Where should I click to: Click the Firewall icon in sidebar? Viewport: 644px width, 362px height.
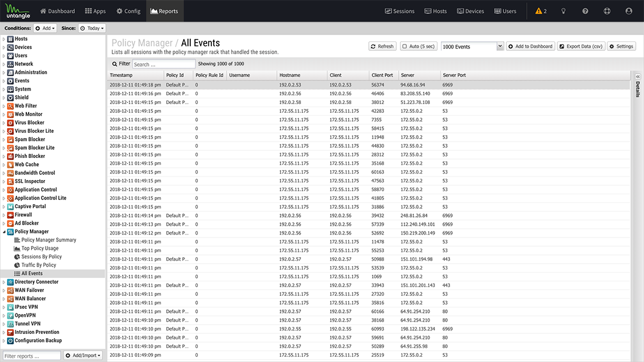pos(11,215)
